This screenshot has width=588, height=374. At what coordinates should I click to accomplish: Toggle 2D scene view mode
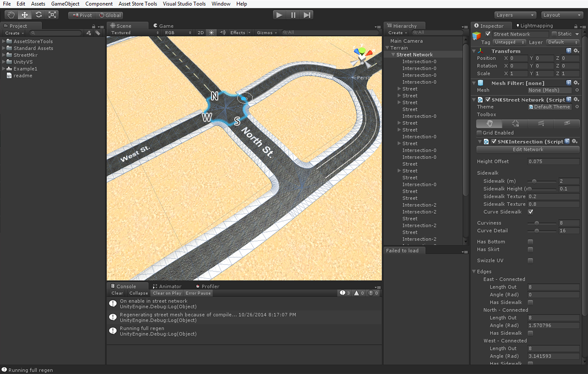click(x=201, y=32)
